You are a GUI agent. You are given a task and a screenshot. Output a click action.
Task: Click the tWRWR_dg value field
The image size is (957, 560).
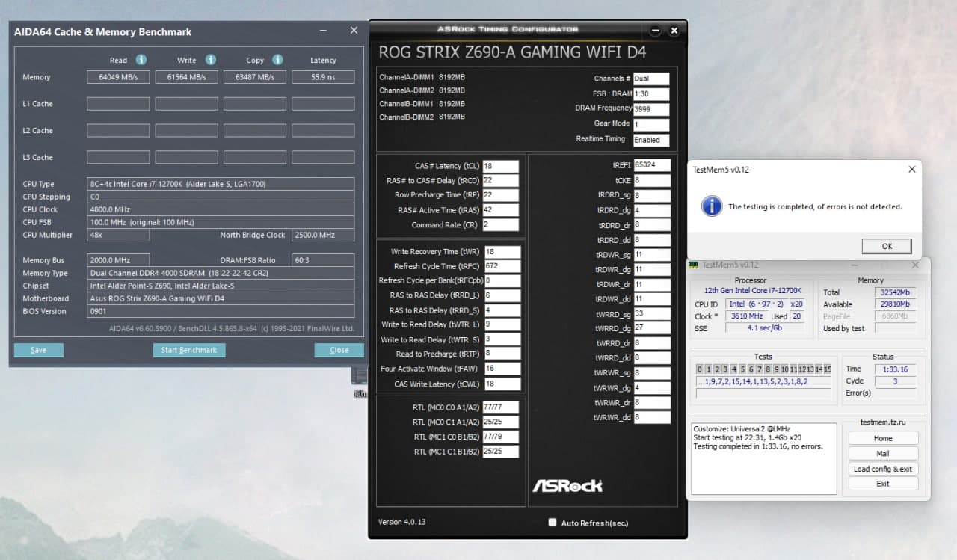tap(652, 388)
